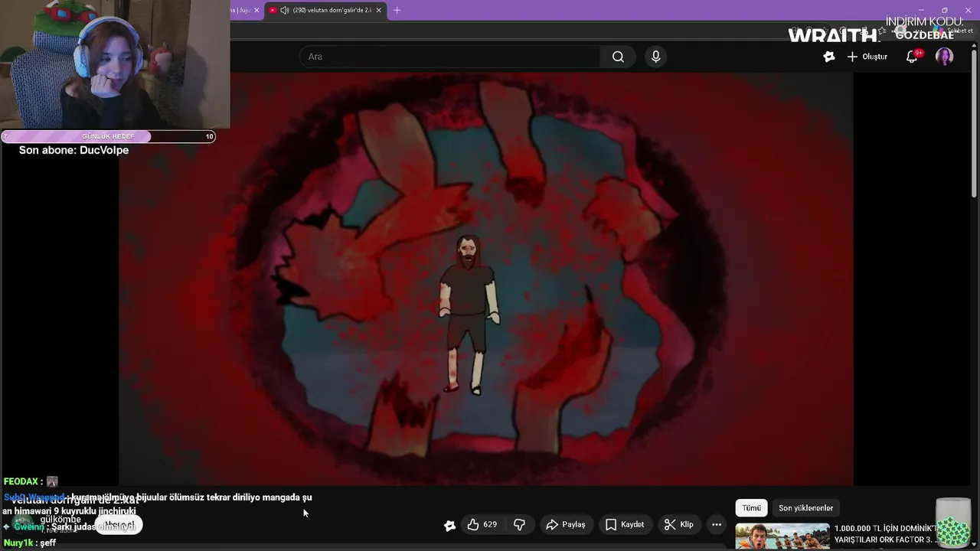The image size is (980, 551).
Task: Switch to the partially visible Juju tab
Action: (243, 10)
